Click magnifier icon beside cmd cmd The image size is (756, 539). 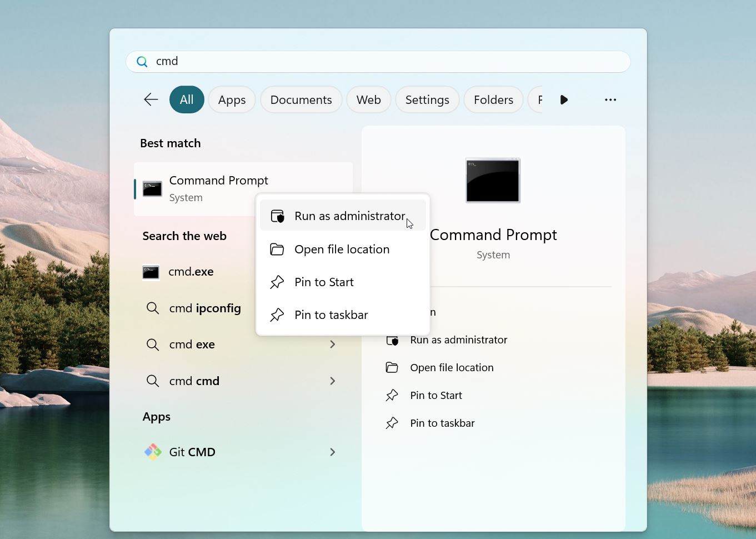click(x=152, y=381)
